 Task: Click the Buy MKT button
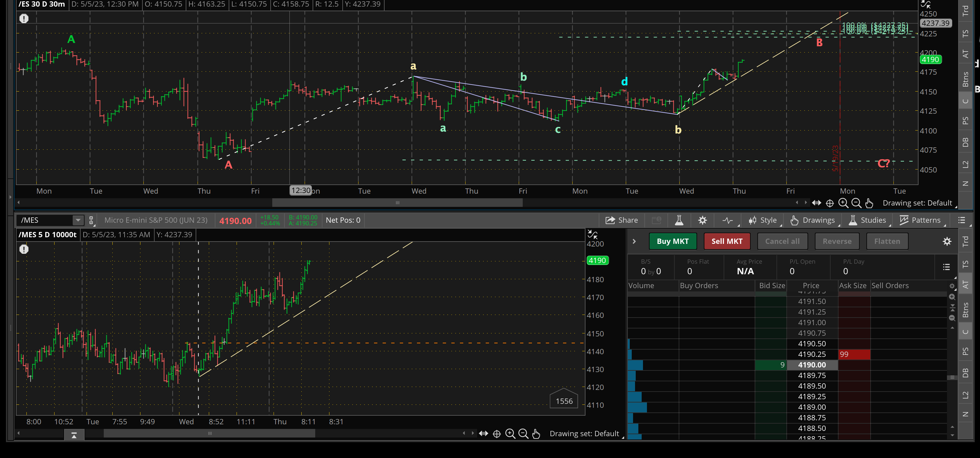click(x=673, y=241)
